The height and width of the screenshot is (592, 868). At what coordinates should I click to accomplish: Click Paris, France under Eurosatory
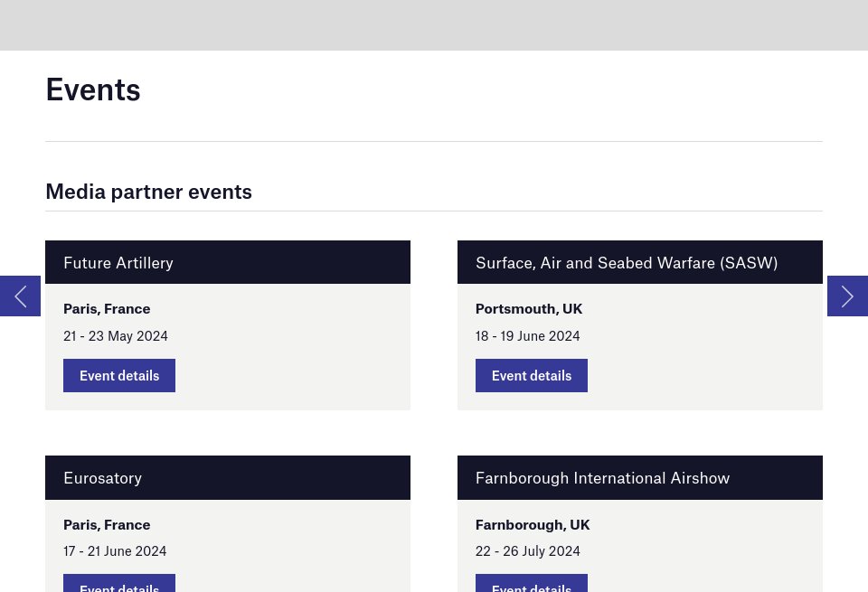click(107, 524)
